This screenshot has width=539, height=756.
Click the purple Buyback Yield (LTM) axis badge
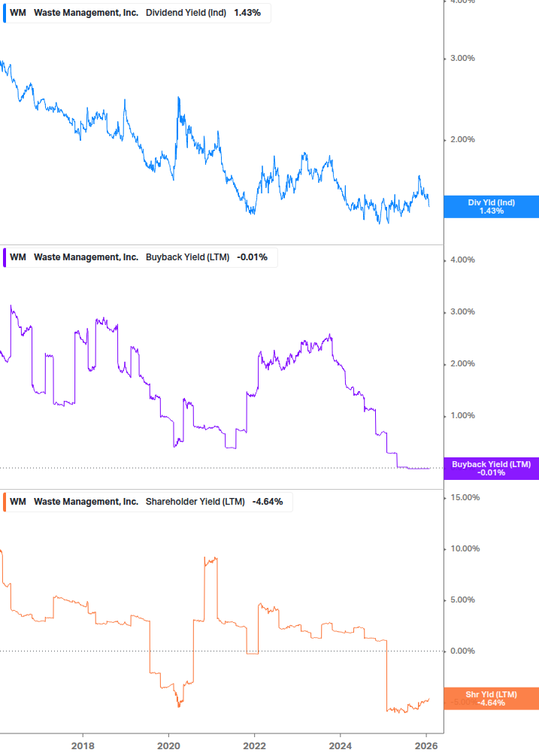tap(491, 469)
